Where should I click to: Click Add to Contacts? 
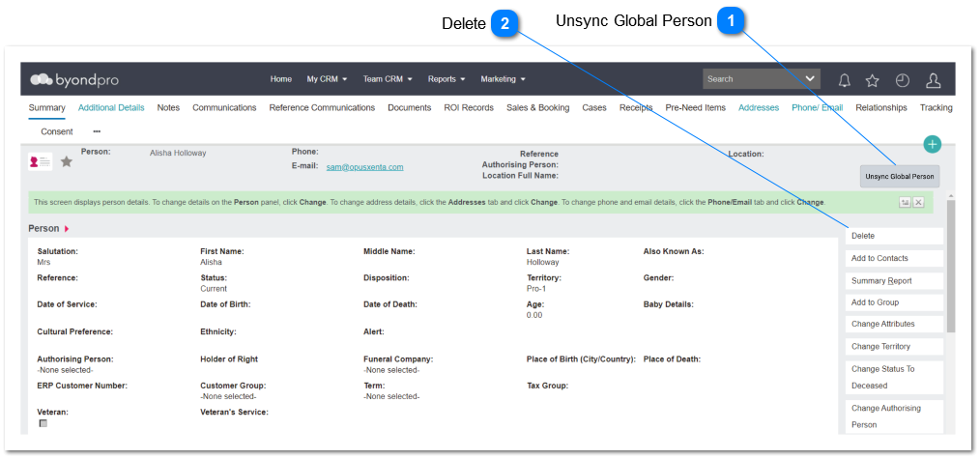pos(894,259)
